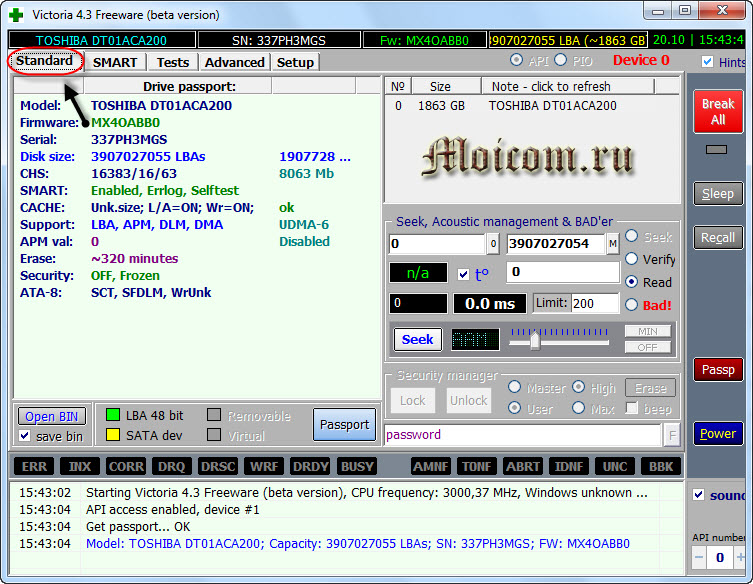
Task: Click the Passport button
Action: click(x=344, y=424)
